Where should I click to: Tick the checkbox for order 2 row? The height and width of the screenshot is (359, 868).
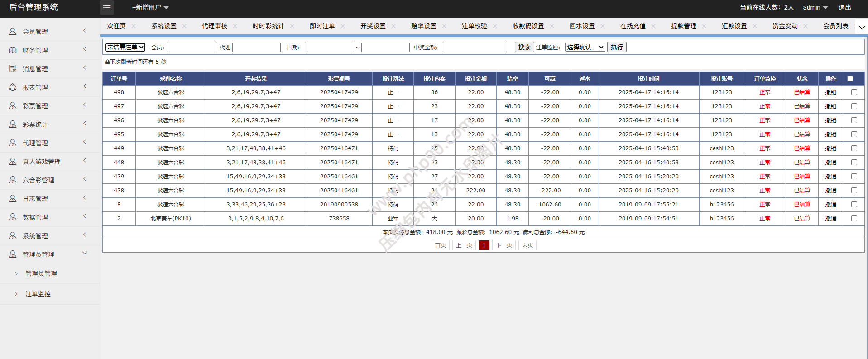pos(854,219)
